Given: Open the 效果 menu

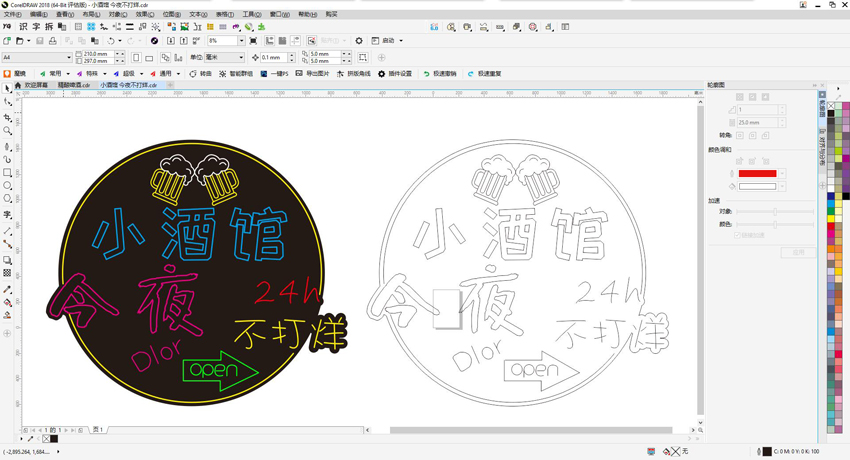Looking at the screenshot, I should 145,15.
